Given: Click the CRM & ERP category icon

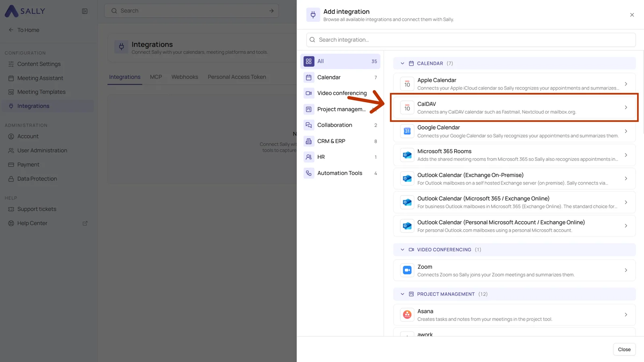Looking at the screenshot, I should tap(309, 141).
